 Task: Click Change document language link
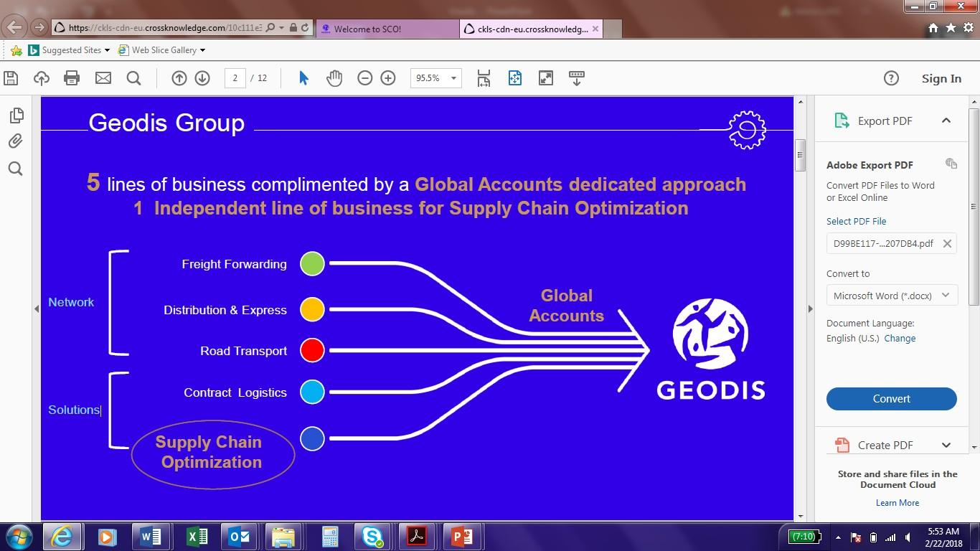coord(900,338)
